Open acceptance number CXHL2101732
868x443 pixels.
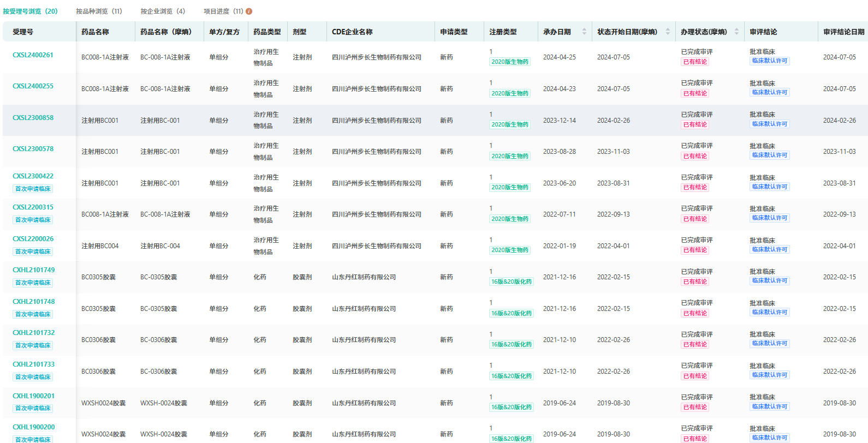[x=34, y=333]
